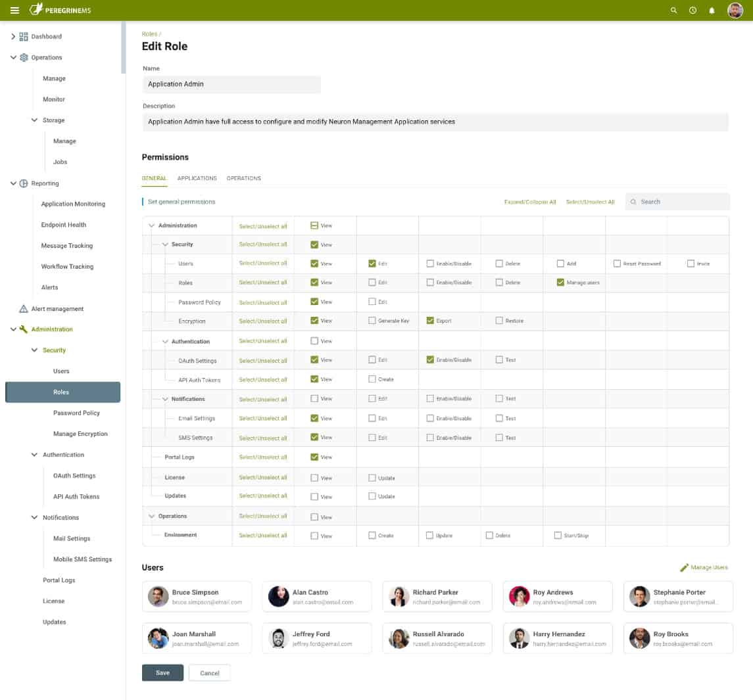
Task: Click the Reporting chart icon
Action: point(24,183)
